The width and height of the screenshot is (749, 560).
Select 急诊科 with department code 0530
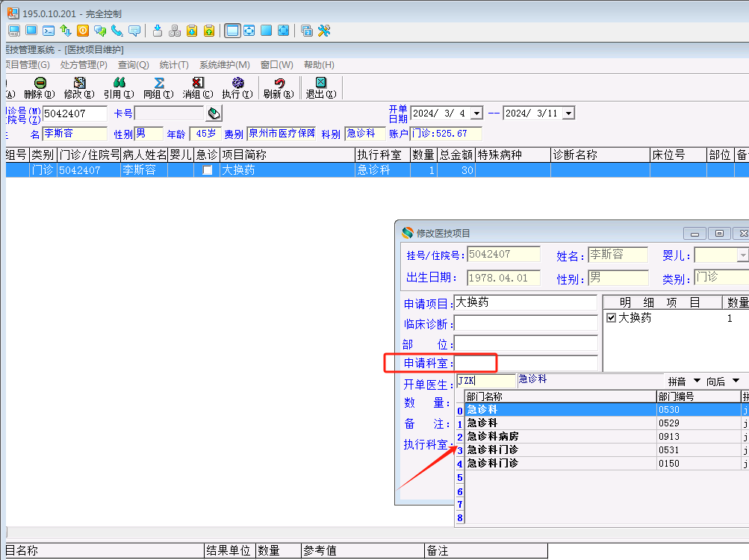click(606, 409)
